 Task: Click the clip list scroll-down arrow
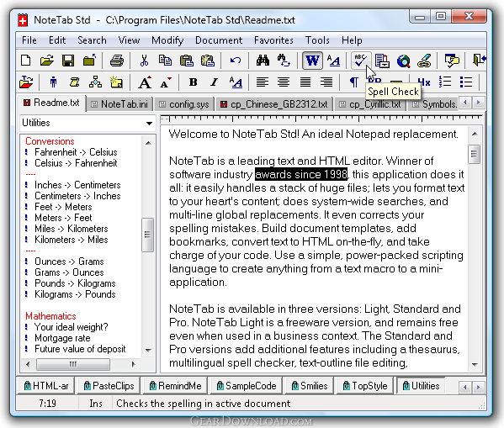[x=148, y=350]
